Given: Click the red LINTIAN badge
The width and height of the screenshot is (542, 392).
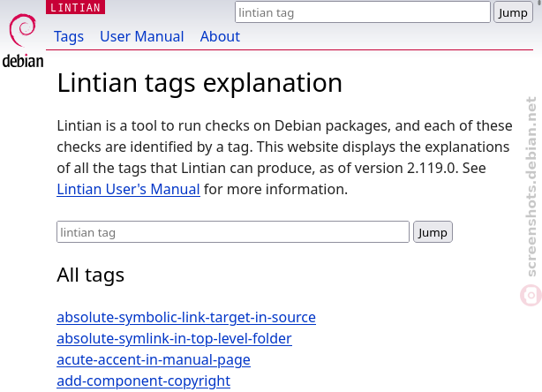Looking at the screenshot, I should 75,7.
